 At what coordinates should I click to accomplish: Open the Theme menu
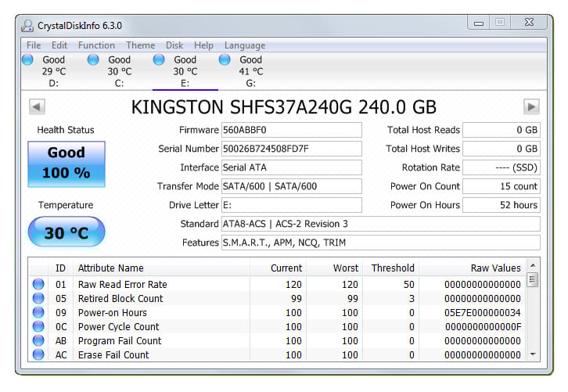pyautogui.click(x=140, y=45)
